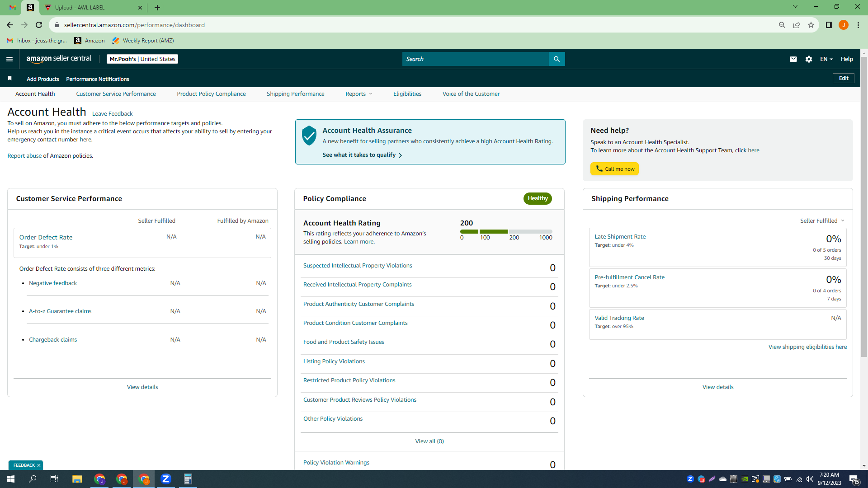Viewport: 868px width, 488px height.
Task: Click the Mr.Pooh's United States account switcher
Action: click(x=142, y=59)
